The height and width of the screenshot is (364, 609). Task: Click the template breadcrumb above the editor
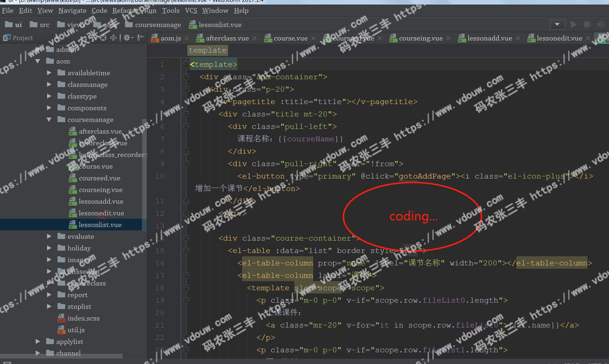[x=207, y=50]
